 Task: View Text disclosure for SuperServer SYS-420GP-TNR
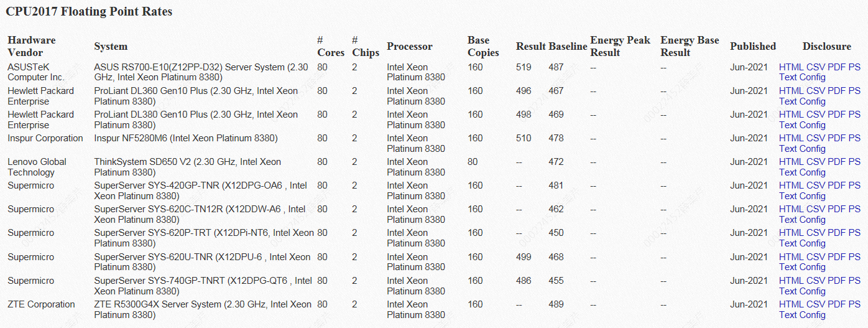tap(788, 196)
